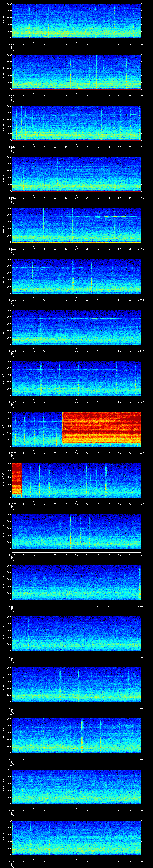Click the '11:40:00' start time label
This screenshot has height=868, width=153.
[x=12, y=504]
